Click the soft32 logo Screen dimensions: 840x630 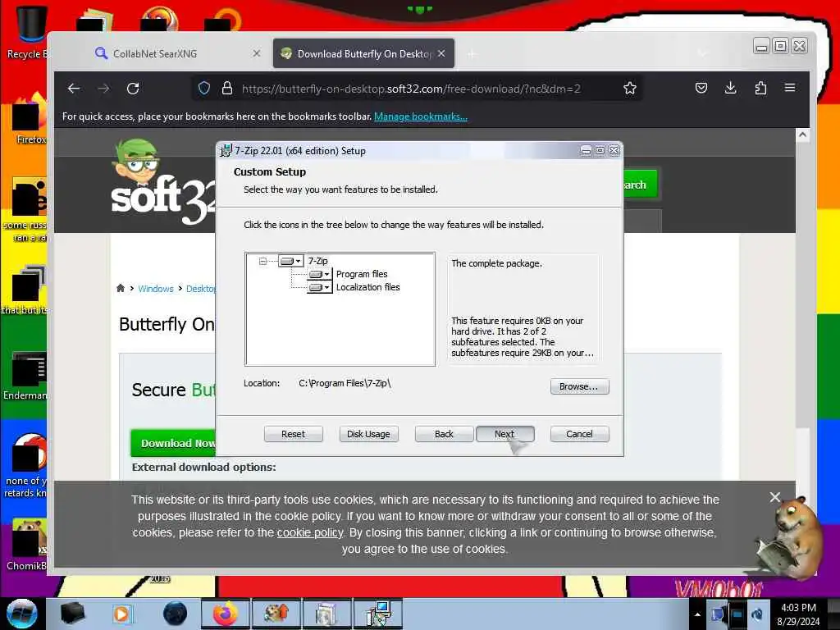point(163,182)
